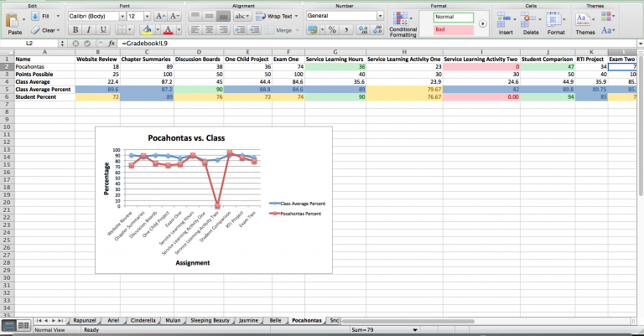The image size is (644, 336).
Task: Open the General number format dropdown
Action: 380,16
